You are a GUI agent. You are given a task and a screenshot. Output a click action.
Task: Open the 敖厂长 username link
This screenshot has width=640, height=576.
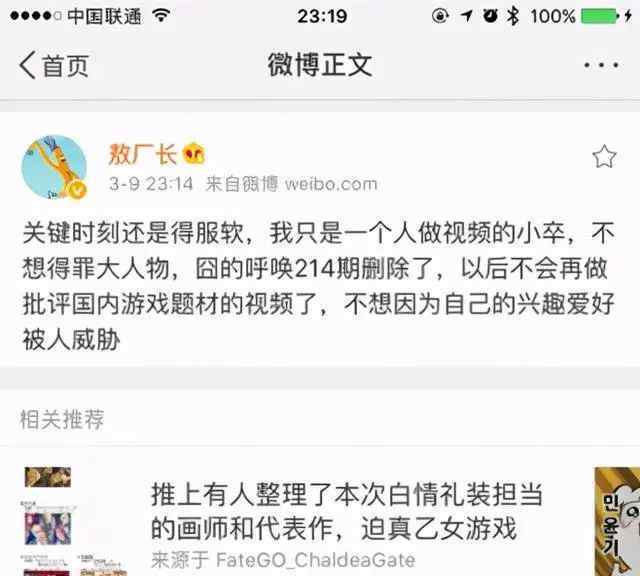142,154
